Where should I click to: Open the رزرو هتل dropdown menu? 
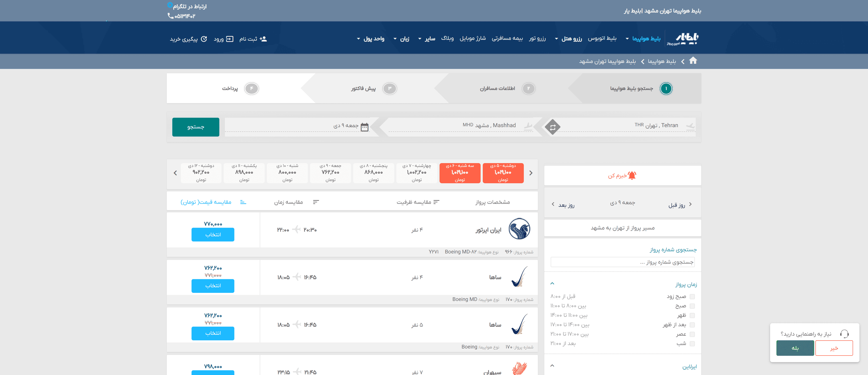[x=568, y=38]
